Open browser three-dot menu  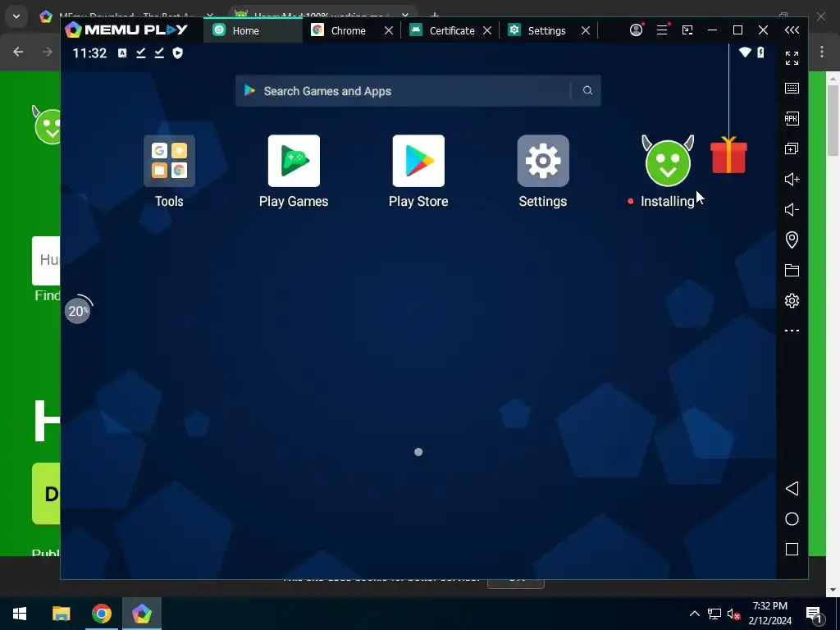click(822, 52)
